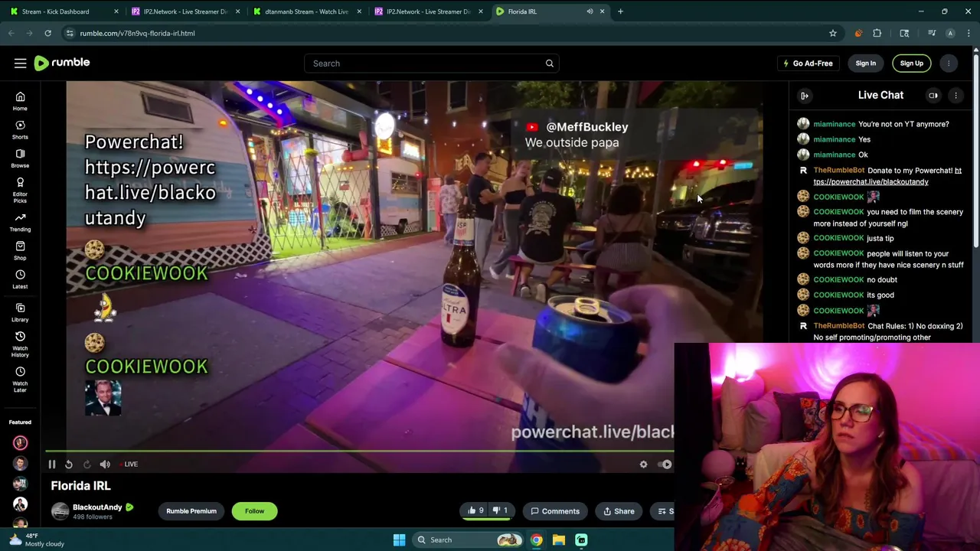
Task: Rewind the live stream
Action: pyautogui.click(x=69, y=464)
